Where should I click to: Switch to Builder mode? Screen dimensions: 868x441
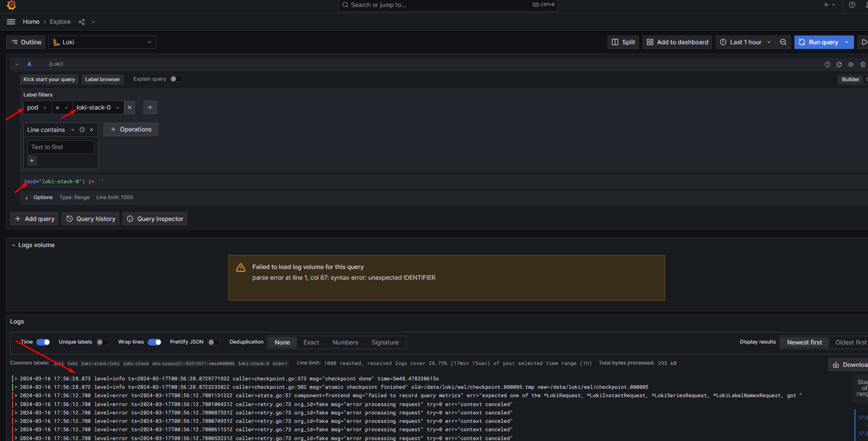(x=850, y=79)
